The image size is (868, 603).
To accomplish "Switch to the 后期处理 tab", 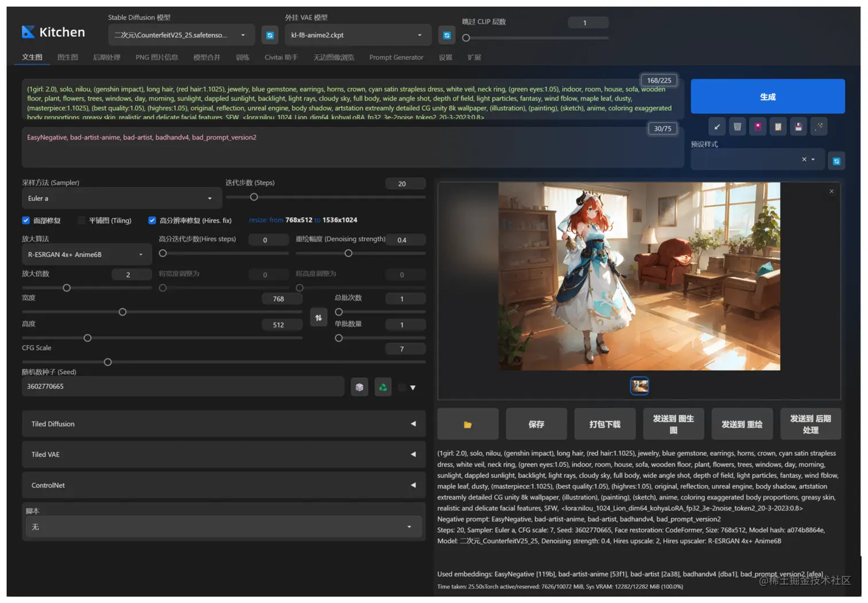I will coord(107,57).
